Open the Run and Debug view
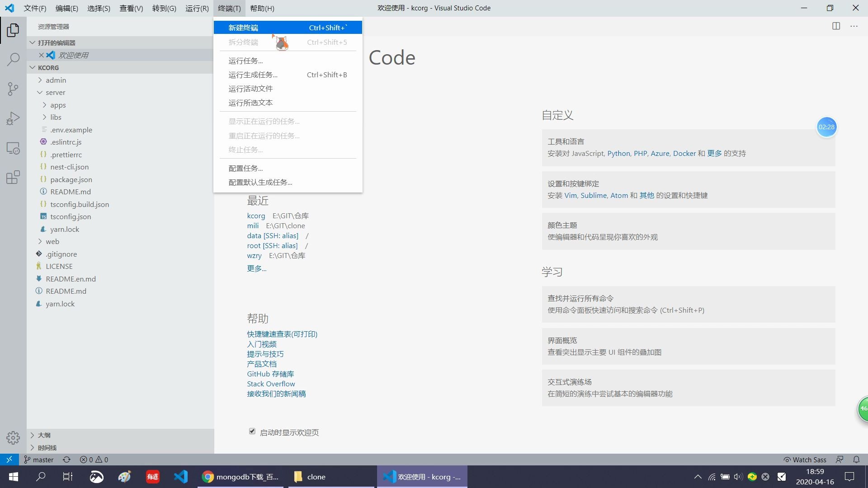 tap(13, 118)
